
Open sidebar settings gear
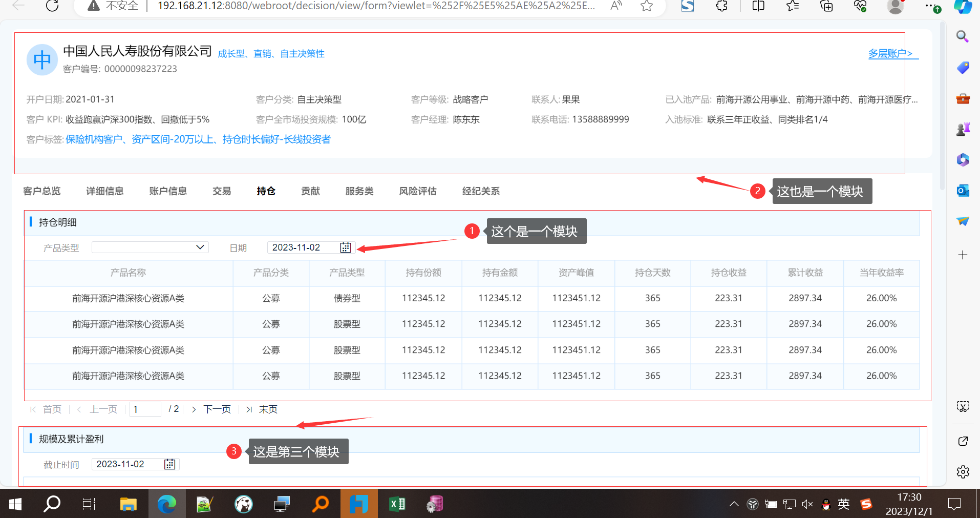pyautogui.click(x=963, y=472)
